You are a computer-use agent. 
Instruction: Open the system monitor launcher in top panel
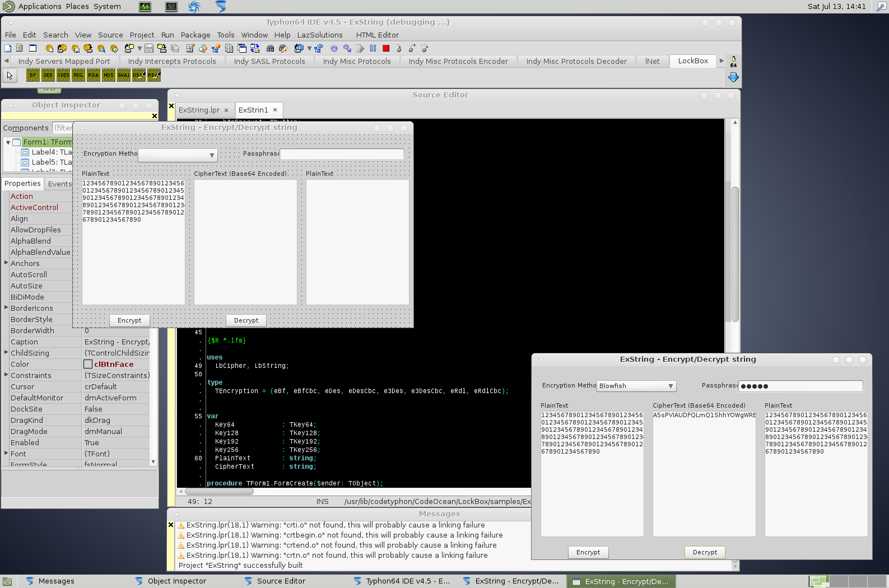(145, 7)
